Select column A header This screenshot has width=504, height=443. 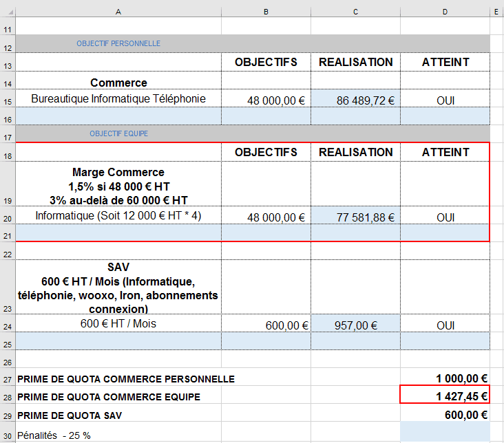point(118,12)
